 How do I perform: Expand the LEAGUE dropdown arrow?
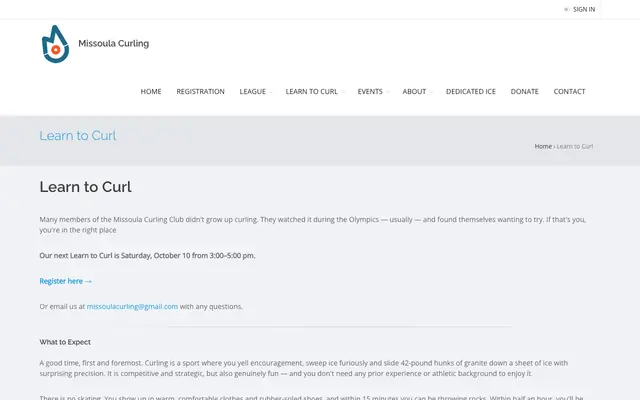tap(271, 92)
